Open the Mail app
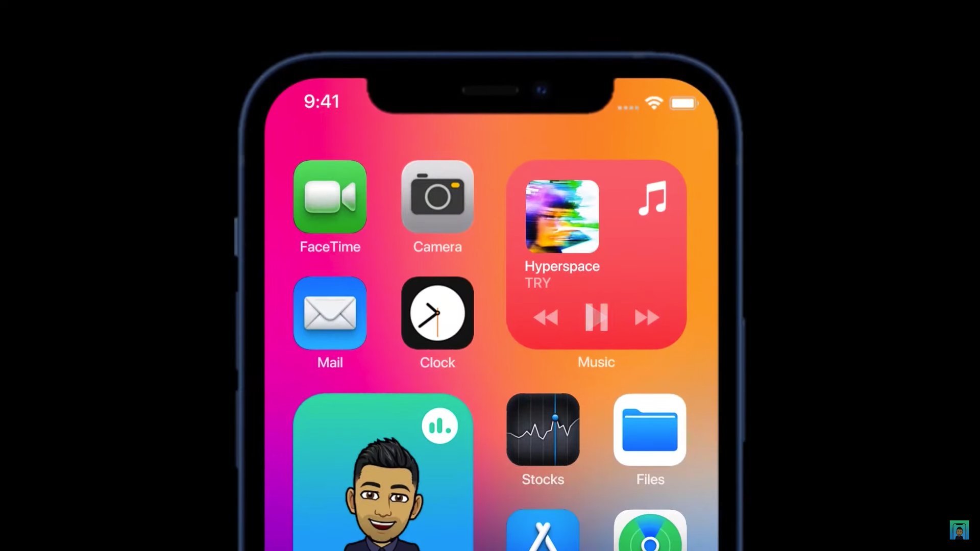 (330, 312)
